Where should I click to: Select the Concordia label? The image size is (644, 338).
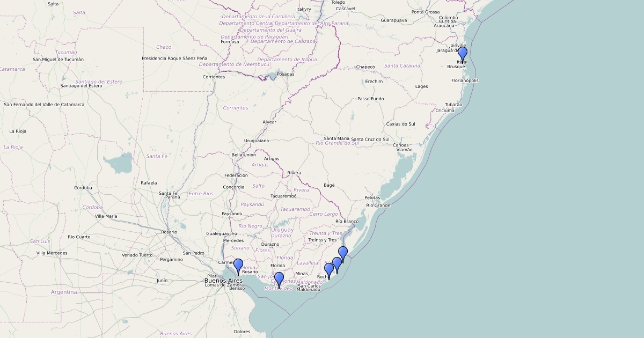pos(233,187)
